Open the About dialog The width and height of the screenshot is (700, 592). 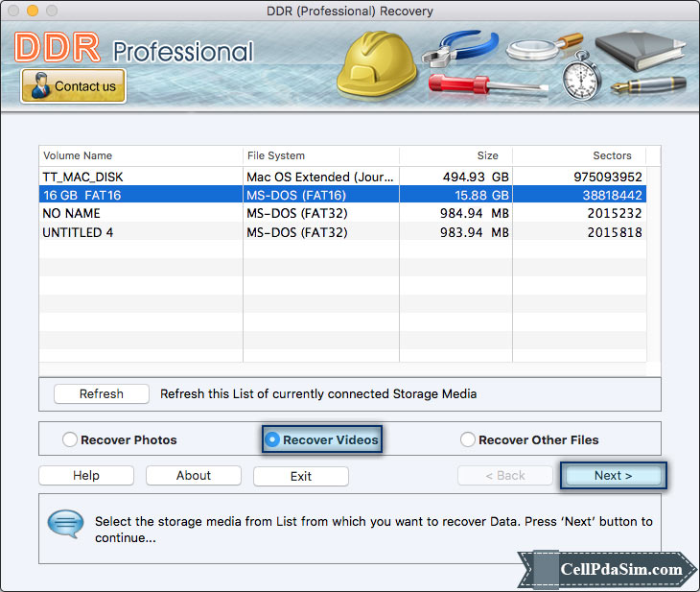[x=194, y=475]
